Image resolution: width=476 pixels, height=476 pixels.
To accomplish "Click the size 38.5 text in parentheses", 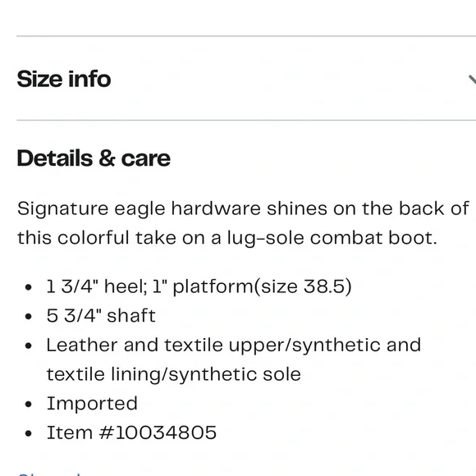I will coord(303,286).
